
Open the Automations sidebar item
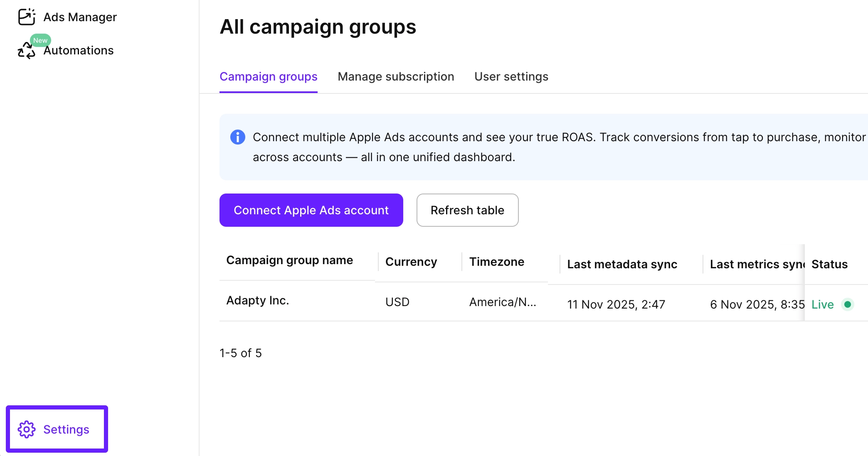(79, 51)
